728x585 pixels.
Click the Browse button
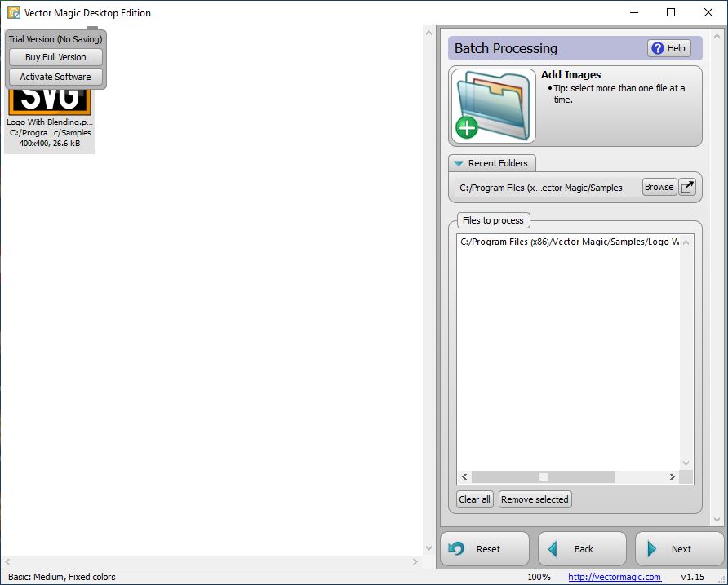click(x=659, y=187)
